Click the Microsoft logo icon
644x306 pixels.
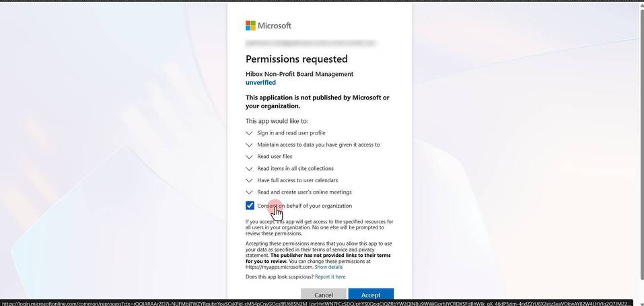pyautogui.click(x=250, y=26)
